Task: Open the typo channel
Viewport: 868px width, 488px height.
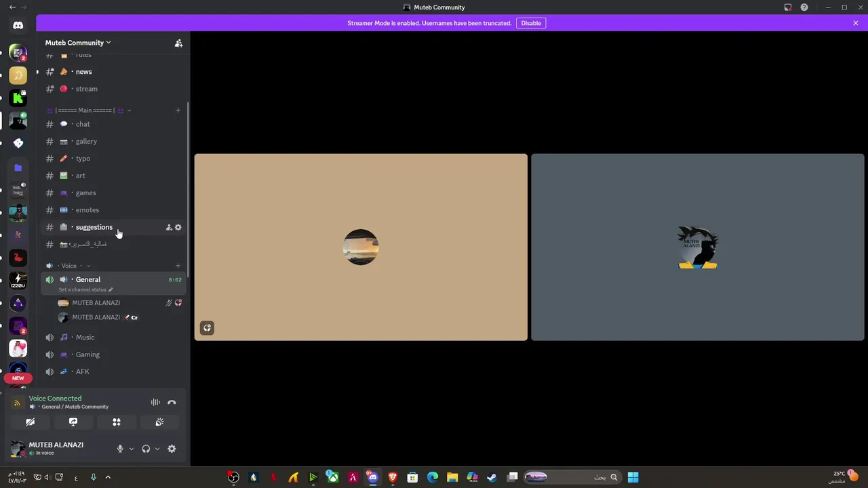Action: [x=113, y=159]
